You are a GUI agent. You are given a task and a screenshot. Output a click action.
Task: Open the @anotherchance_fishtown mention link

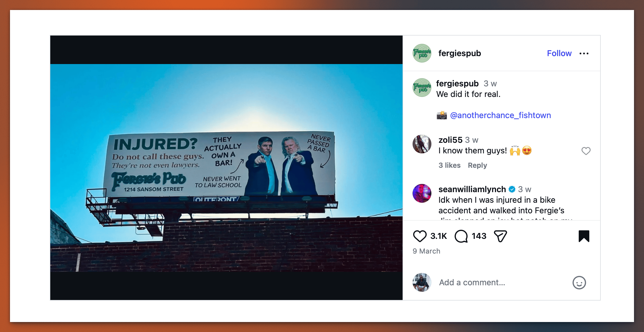pyautogui.click(x=500, y=115)
